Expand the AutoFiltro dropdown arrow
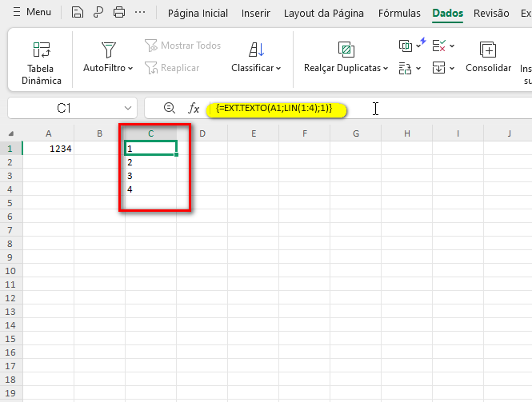This screenshot has width=532, height=402. 130,69
